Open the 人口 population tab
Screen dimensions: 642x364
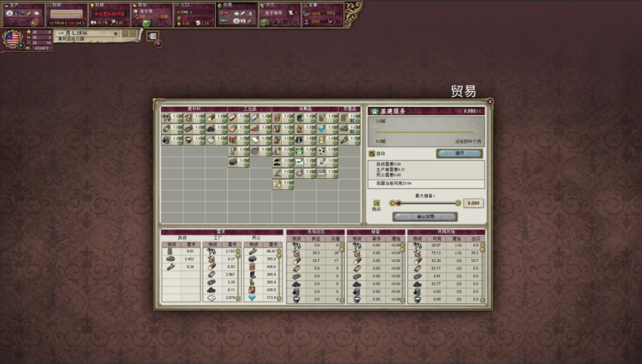point(194,15)
